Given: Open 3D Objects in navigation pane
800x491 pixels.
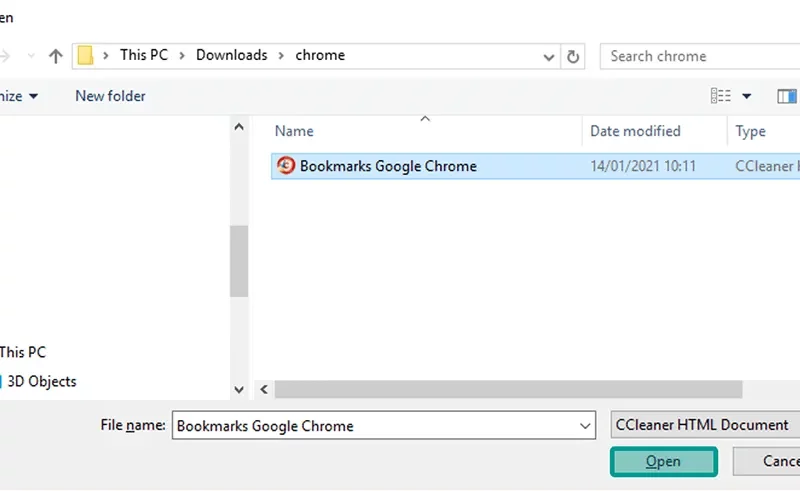Looking at the screenshot, I should click(42, 381).
